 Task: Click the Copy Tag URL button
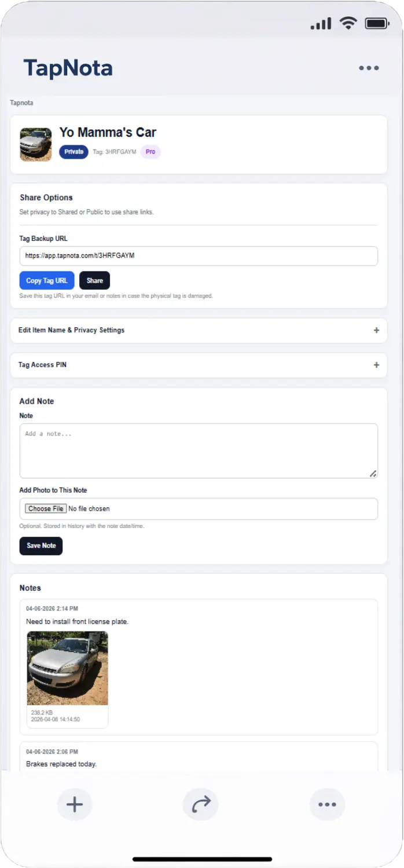[x=46, y=280]
